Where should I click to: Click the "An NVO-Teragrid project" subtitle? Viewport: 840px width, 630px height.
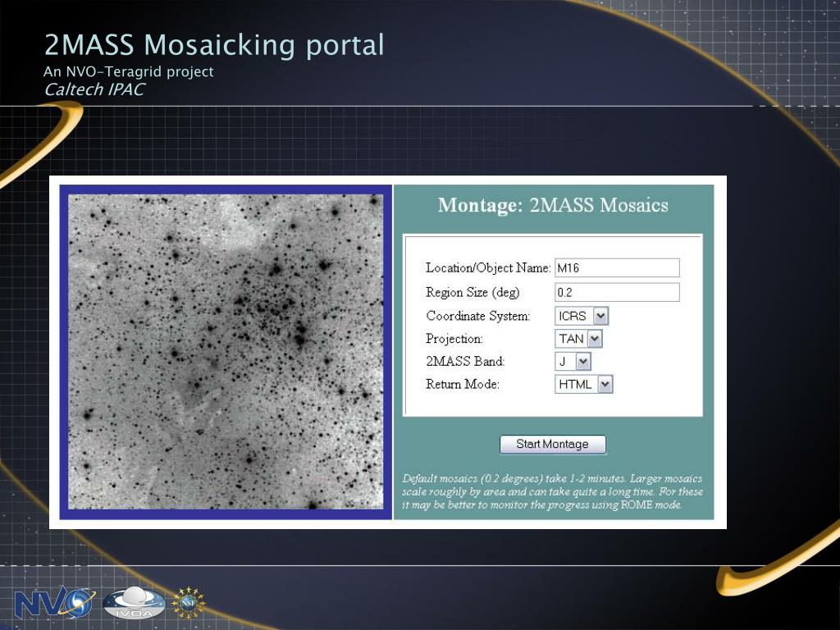[129, 72]
